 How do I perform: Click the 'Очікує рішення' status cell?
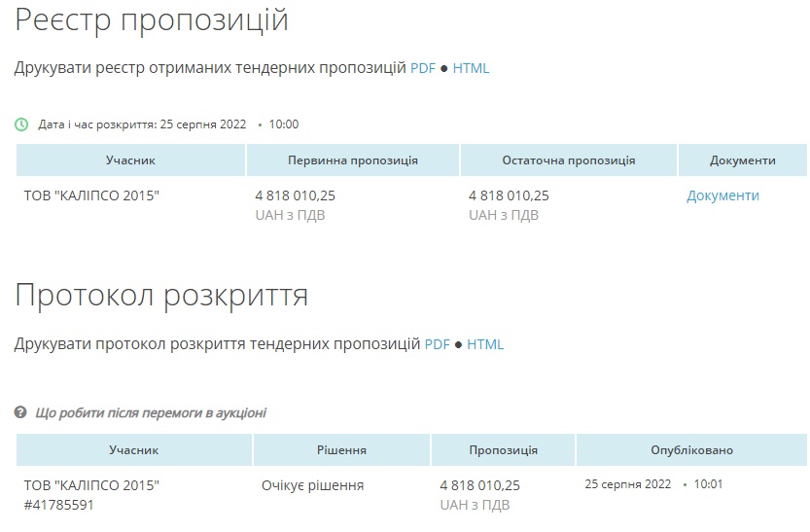(312, 485)
